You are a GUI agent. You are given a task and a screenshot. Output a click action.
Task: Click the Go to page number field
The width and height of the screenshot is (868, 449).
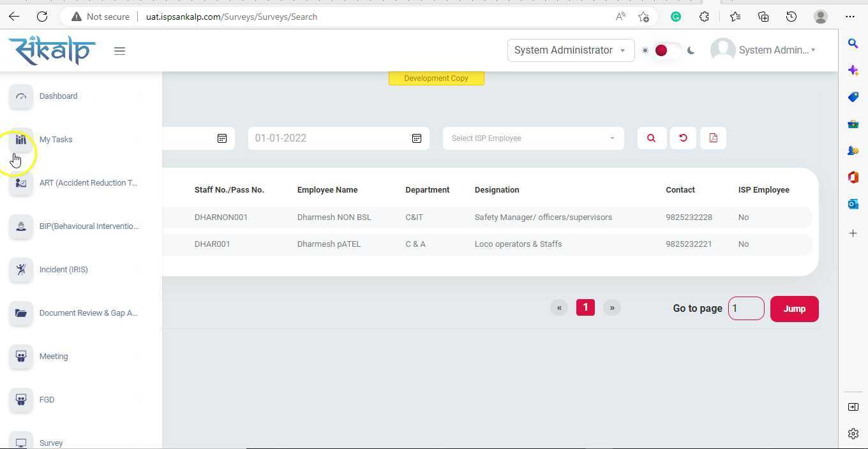(745, 309)
